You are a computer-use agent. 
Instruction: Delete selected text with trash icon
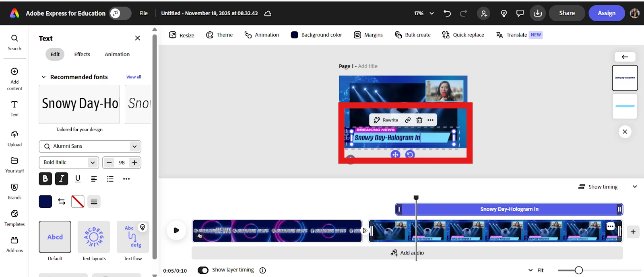pyautogui.click(x=419, y=120)
